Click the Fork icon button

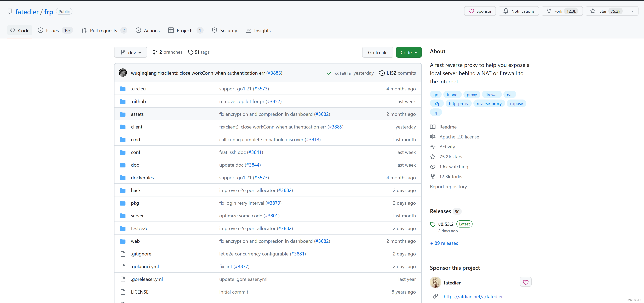click(x=549, y=11)
